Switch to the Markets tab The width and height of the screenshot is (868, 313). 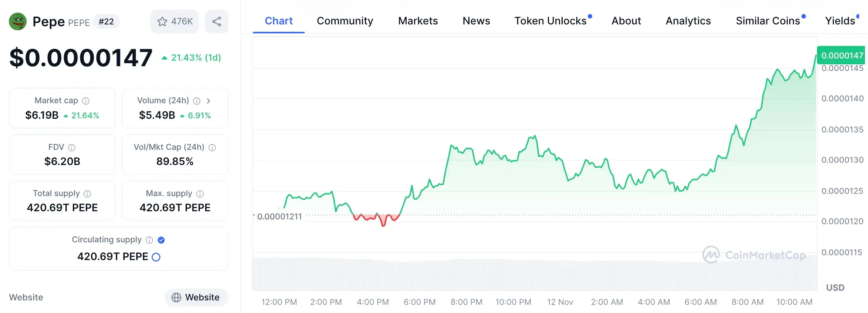(x=418, y=21)
